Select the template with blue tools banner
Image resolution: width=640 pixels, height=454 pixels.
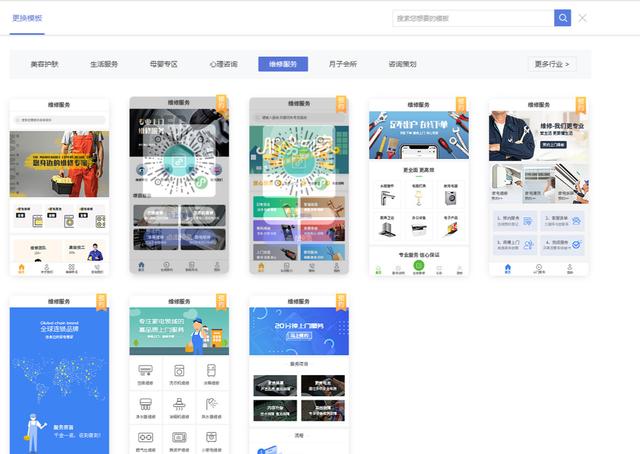(419, 186)
